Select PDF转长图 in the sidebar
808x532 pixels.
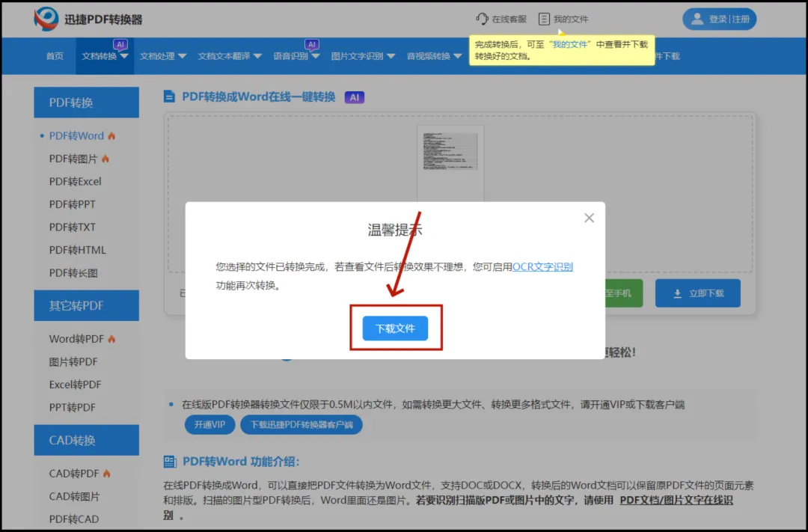pos(73,272)
